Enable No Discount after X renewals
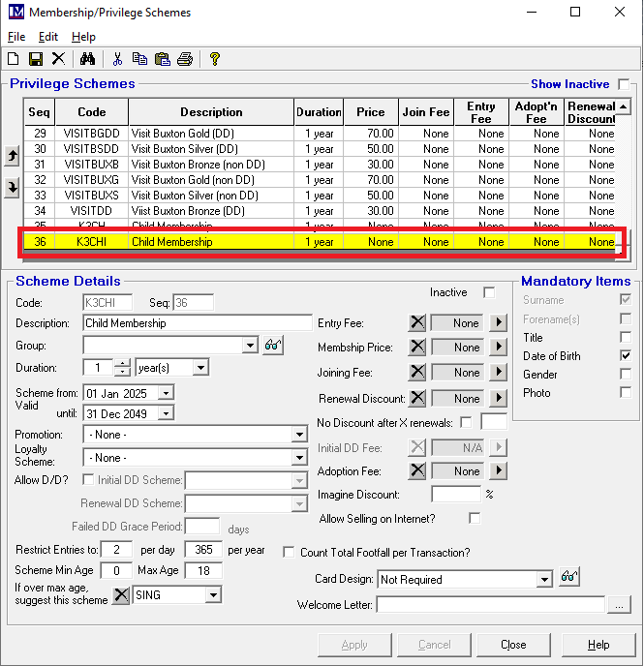Viewport: 644px width, 666px height. tap(466, 423)
